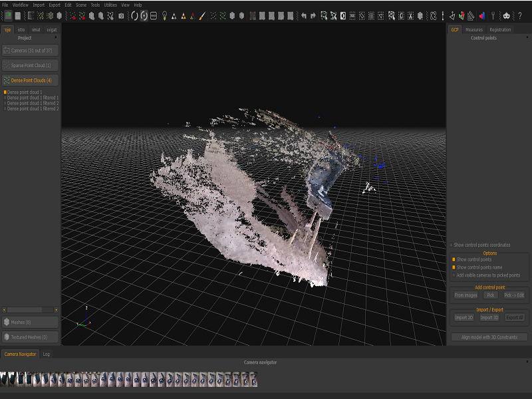Enable Add visible cameras to picked points
This screenshot has height=399, width=532.
coord(454,275)
